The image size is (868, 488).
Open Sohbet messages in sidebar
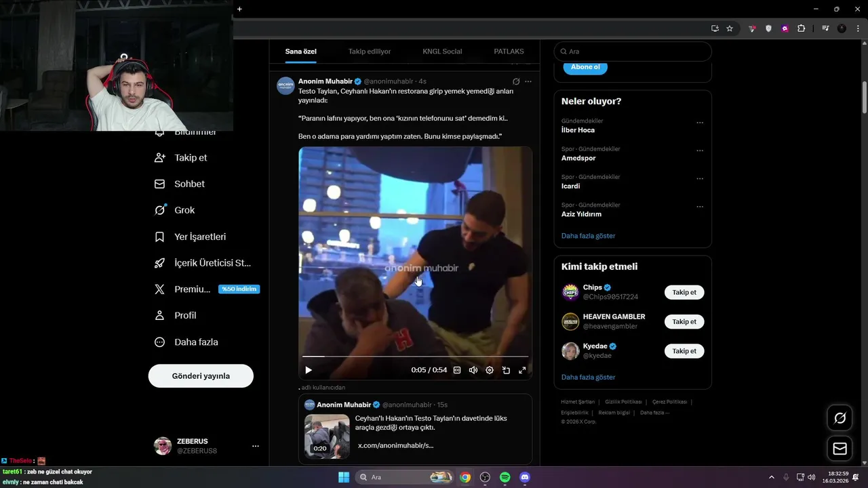click(180, 184)
